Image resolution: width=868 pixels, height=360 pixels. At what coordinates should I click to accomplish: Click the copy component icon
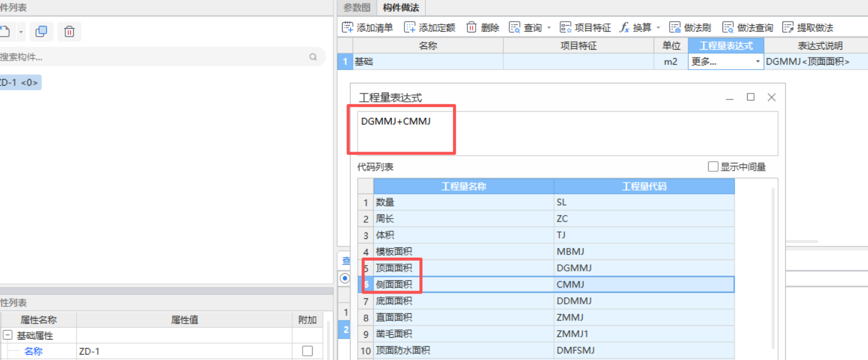41,31
